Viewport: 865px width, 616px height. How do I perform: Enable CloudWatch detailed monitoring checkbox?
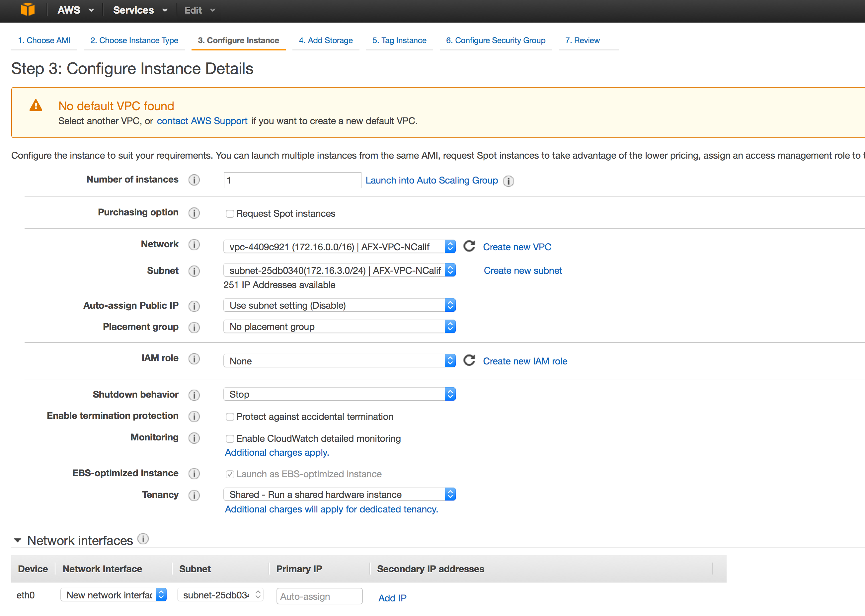point(230,439)
